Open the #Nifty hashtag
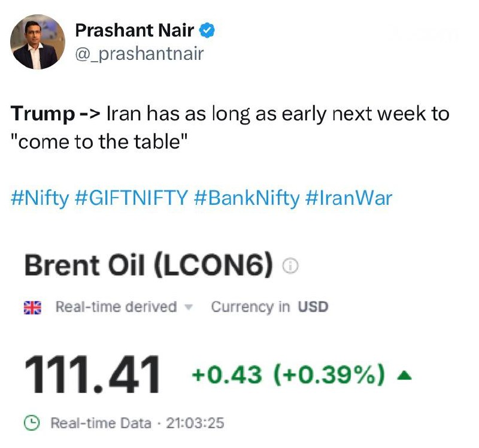 tap(40, 198)
